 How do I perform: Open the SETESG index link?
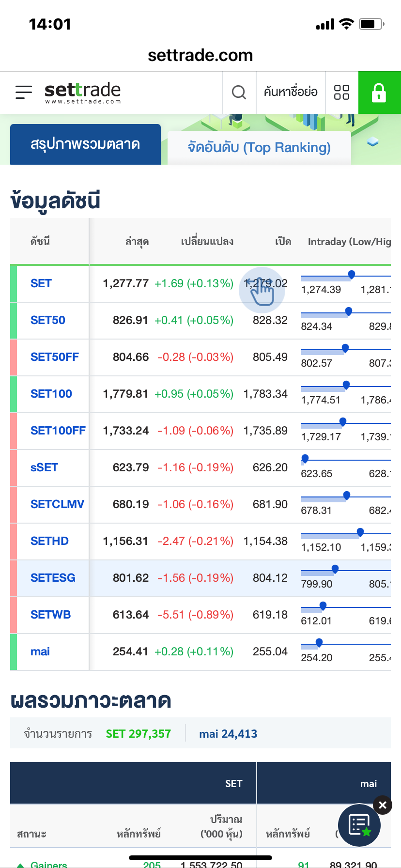click(x=53, y=578)
